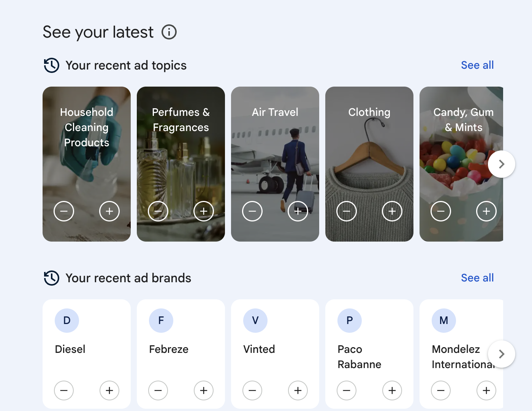
Task: Click plus icon for Vinted brand
Action: tap(298, 390)
